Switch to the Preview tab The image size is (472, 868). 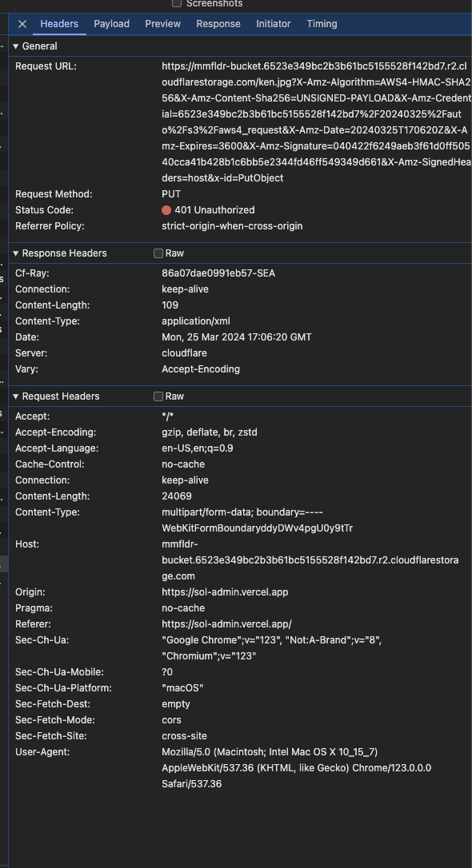[x=162, y=24]
